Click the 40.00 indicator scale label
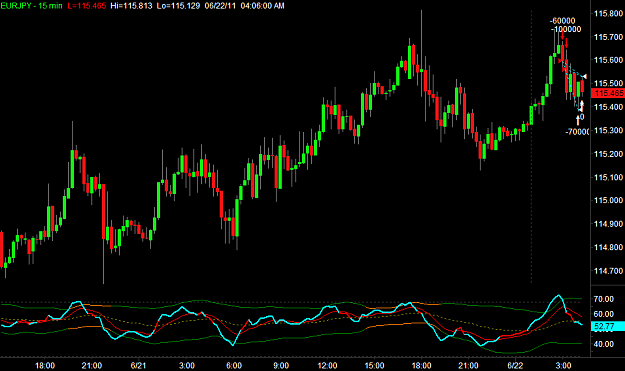Image resolution: width=625 pixels, height=371 pixels. pos(604,344)
